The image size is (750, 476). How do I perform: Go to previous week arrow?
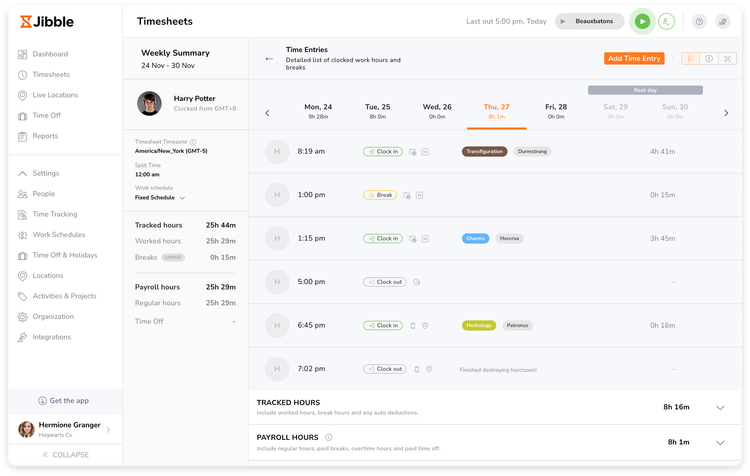click(267, 113)
